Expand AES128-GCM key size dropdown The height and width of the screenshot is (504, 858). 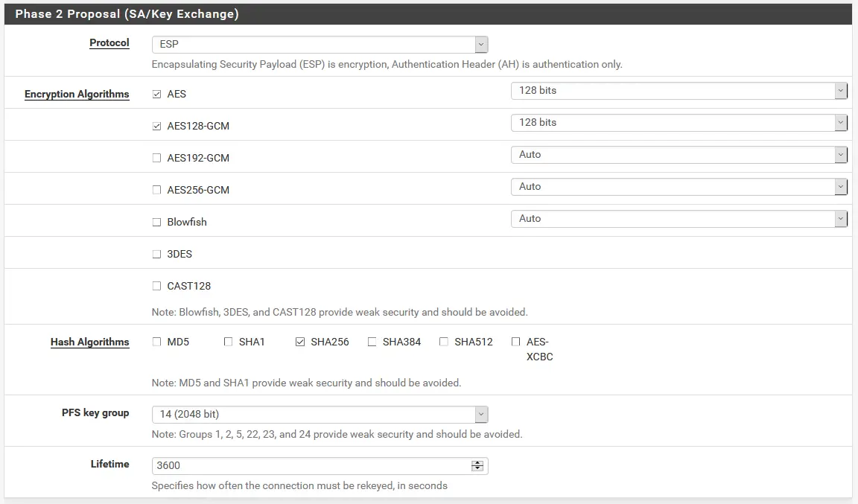click(679, 123)
